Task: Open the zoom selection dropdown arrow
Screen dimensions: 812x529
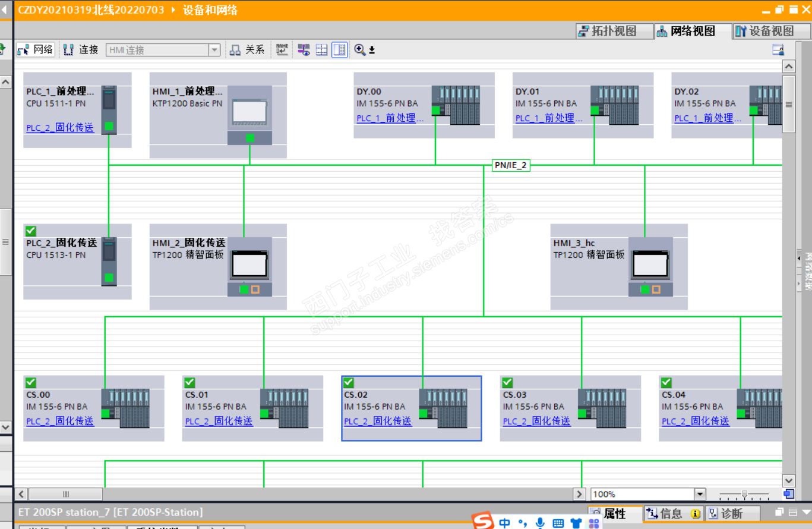Action: (x=372, y=51)
